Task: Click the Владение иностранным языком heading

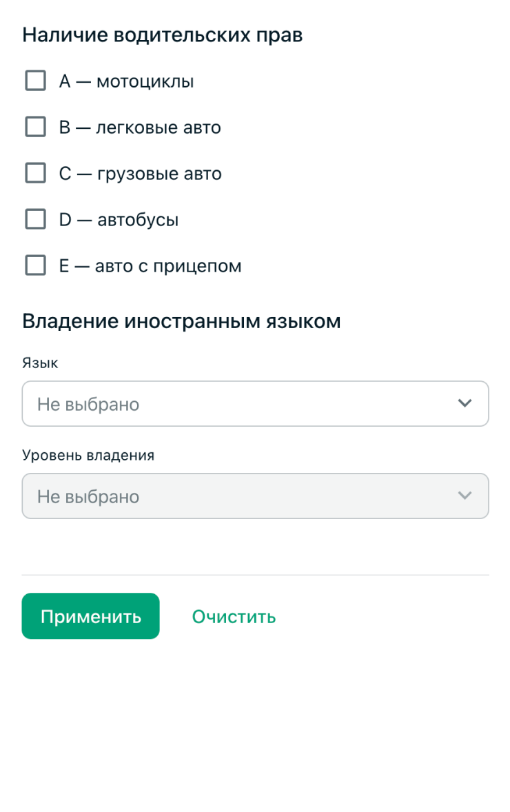Action: [182, 322]
